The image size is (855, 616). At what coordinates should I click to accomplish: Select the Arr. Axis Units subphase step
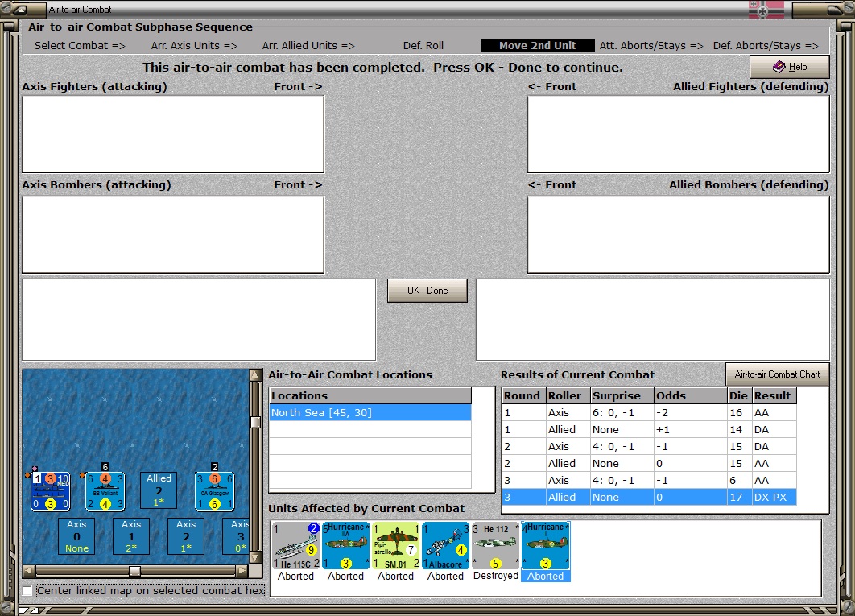(194, 46)
